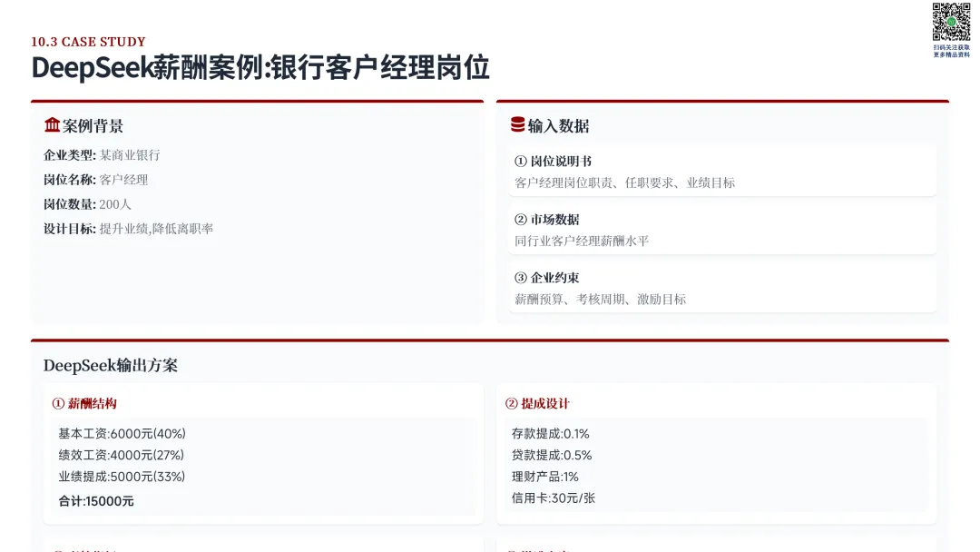Click the circled number 2 before 市场数据
The width and height of the screenshot is (980, 552).
coord(521,220)
